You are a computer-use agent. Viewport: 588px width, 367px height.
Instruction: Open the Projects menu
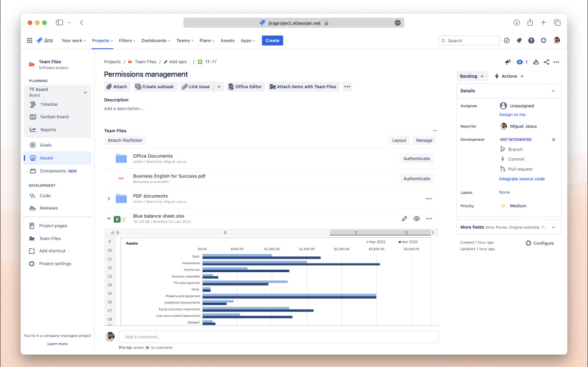102,40
